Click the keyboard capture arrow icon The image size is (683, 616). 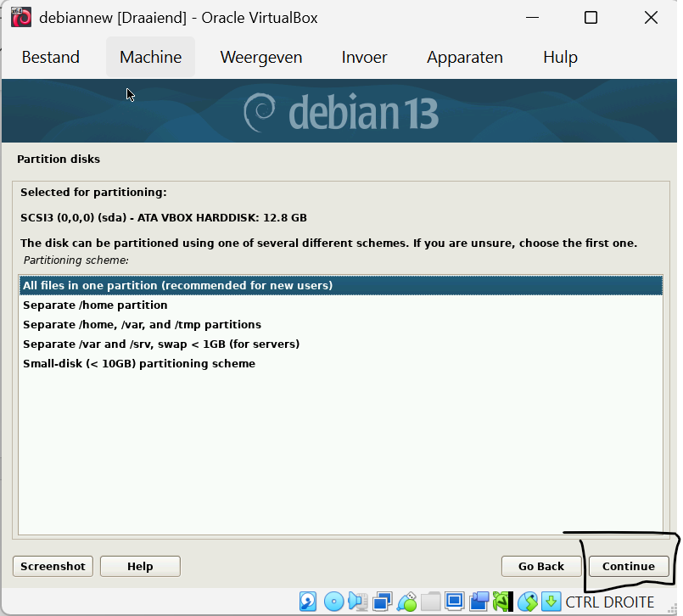click(x=551, y=602)
